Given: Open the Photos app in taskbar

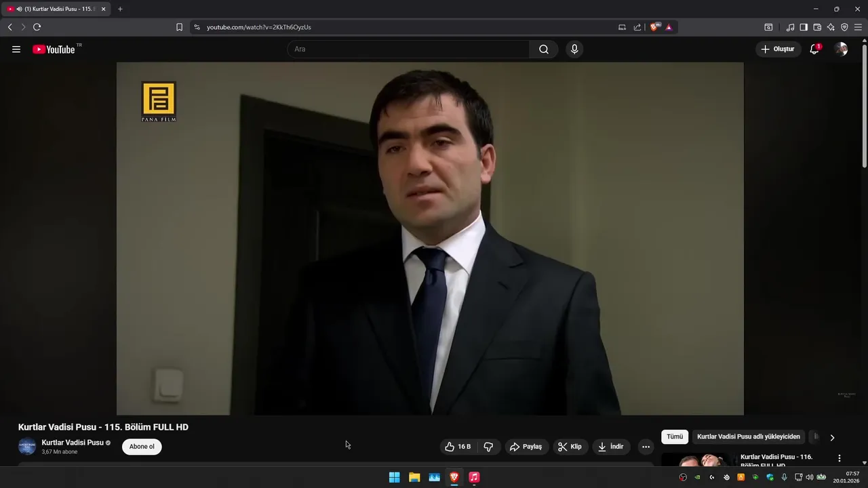Looking at the screenshot, I should coord(435,477).
